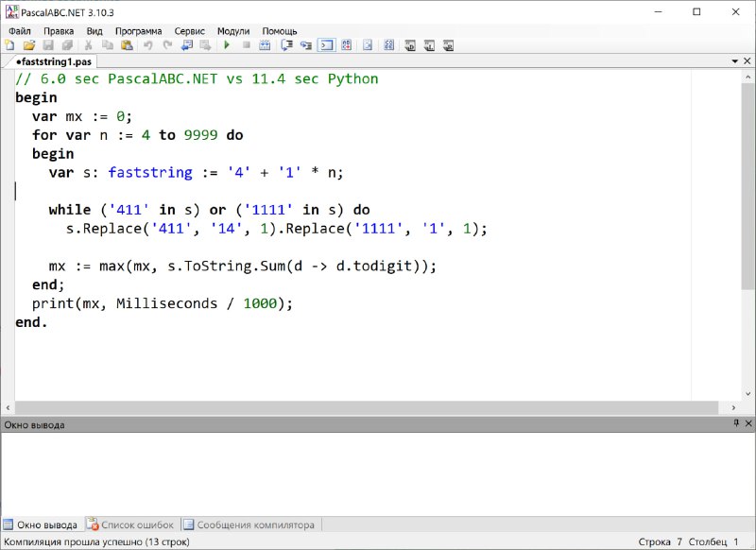Close the Окно вывода panel
Viewport: 756px width, 550px height.
748,423
